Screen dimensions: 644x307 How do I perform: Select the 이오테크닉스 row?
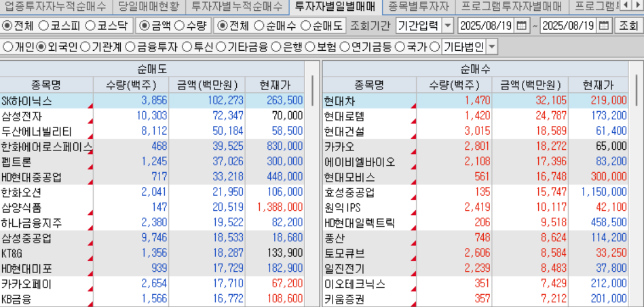pos(475,284)
